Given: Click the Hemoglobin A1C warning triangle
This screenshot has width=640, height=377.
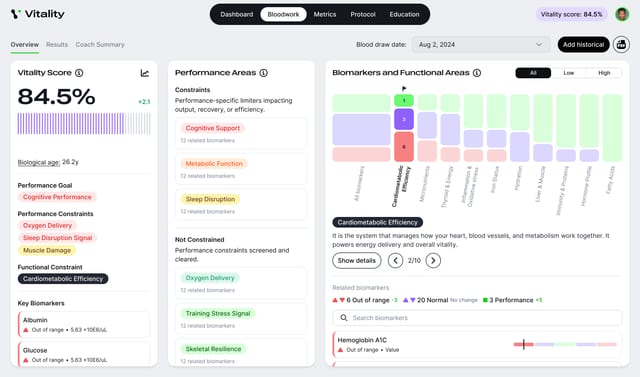Looking at the screenshot, I should 340,350.
